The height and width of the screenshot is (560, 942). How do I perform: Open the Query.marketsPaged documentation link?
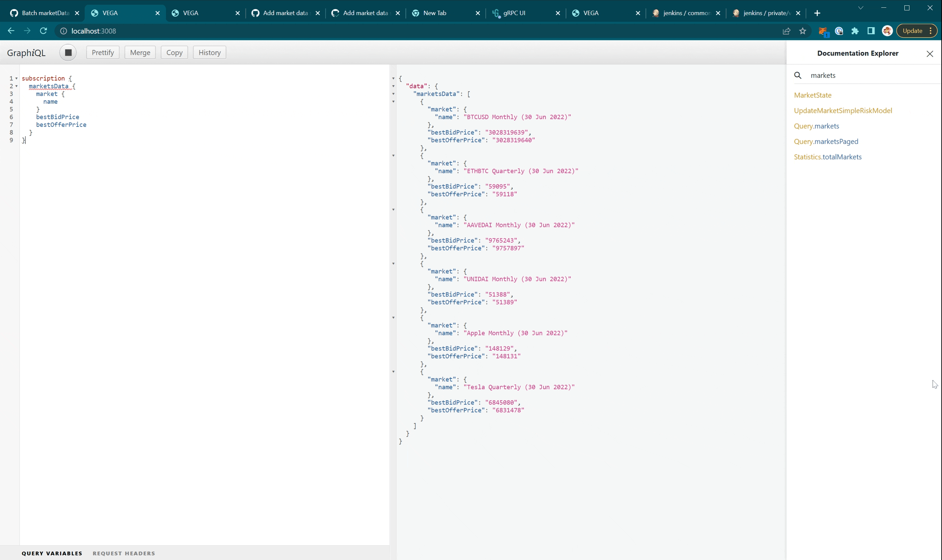tap(826, 141)
